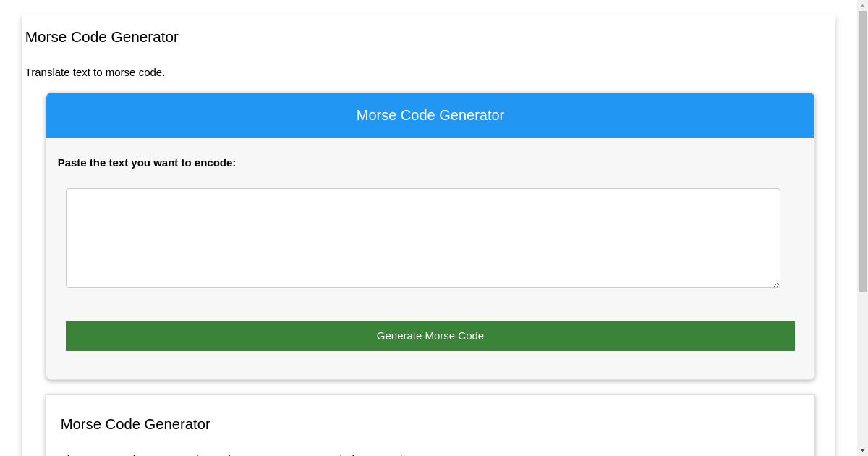
Task: Click the lower Morse Code Generator section heading
Action: [135, 424]
